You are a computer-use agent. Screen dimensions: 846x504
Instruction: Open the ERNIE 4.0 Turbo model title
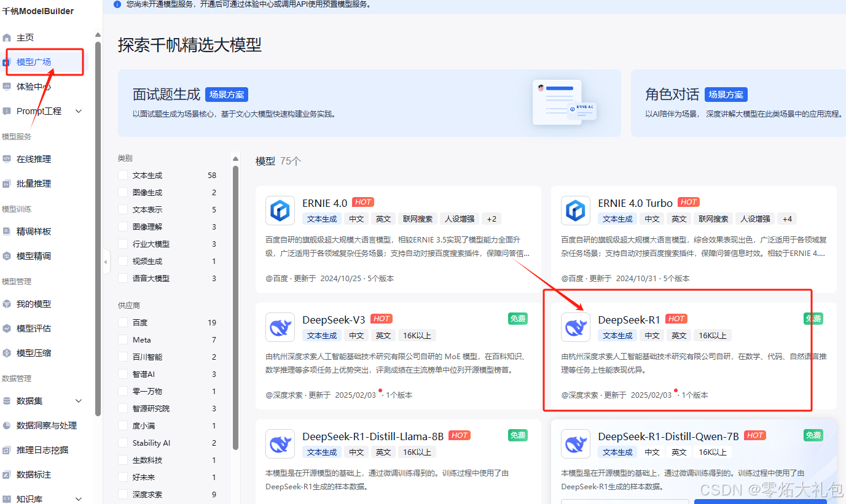coord(635,203)
